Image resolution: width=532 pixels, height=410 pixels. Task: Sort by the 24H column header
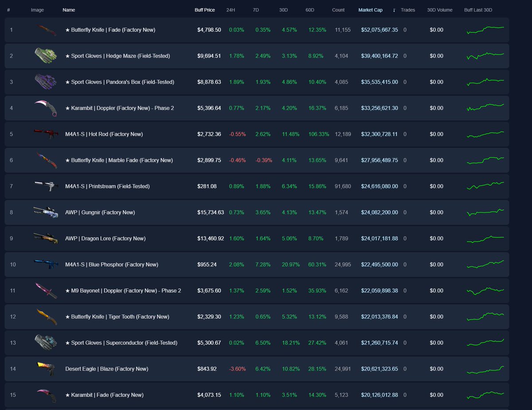(x=231, y=10)
